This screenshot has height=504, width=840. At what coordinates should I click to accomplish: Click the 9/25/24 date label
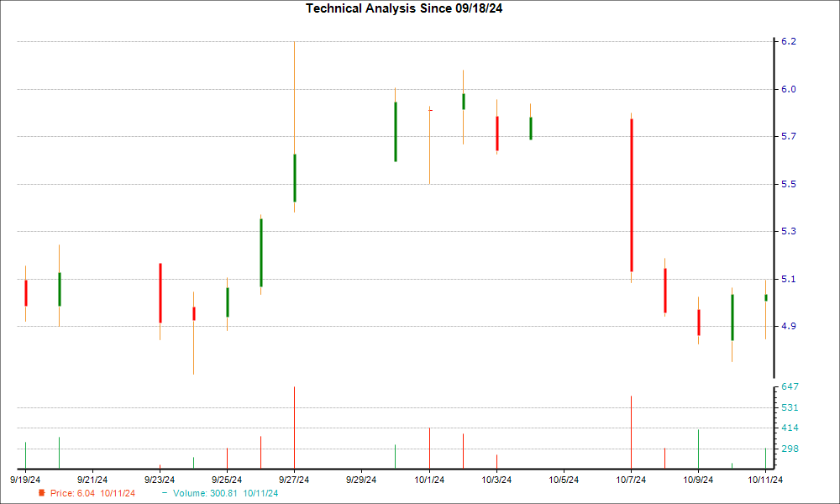[227, 480]
